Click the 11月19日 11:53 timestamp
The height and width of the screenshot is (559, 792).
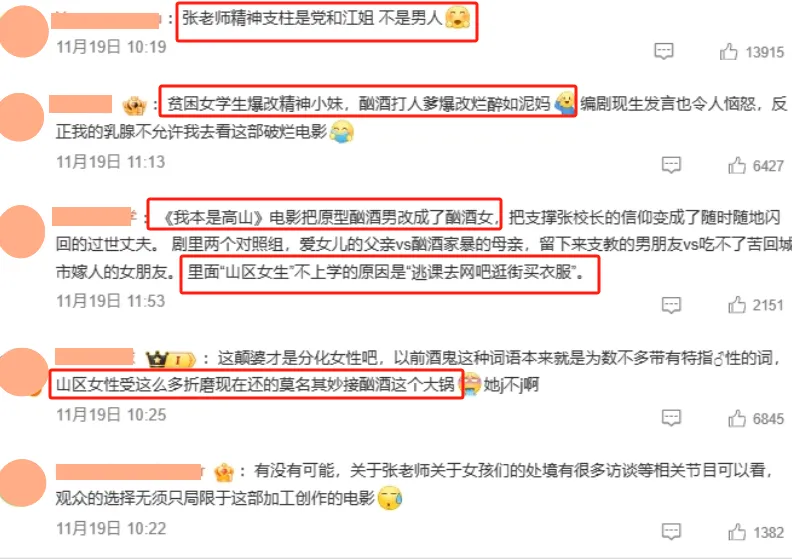point(111,301)
